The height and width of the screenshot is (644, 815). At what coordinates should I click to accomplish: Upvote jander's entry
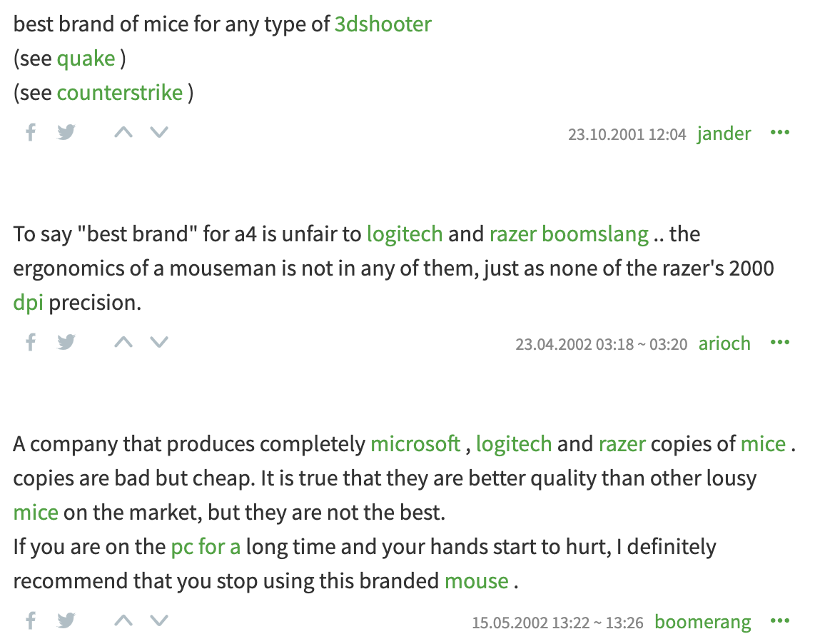[x=123, y=132]
